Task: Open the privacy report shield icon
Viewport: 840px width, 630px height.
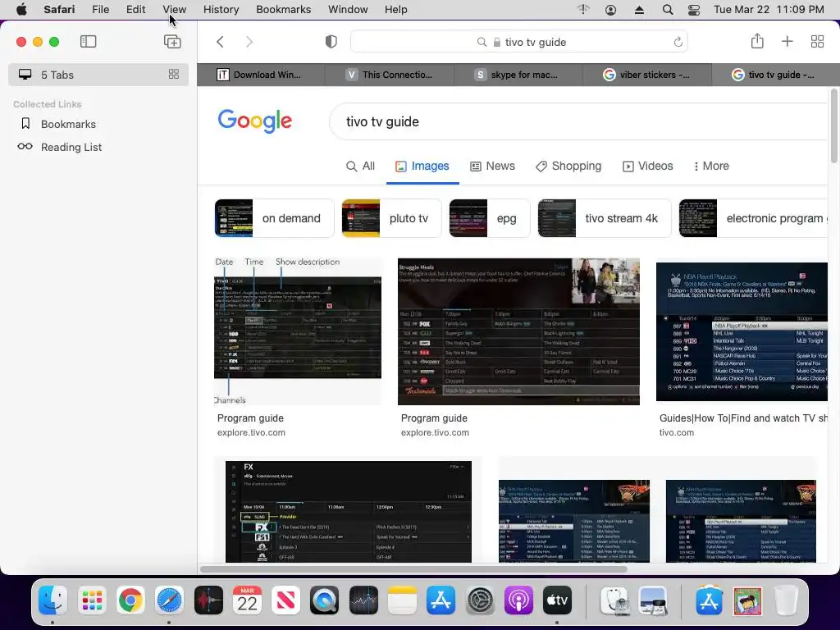Action: coord(331,42)
